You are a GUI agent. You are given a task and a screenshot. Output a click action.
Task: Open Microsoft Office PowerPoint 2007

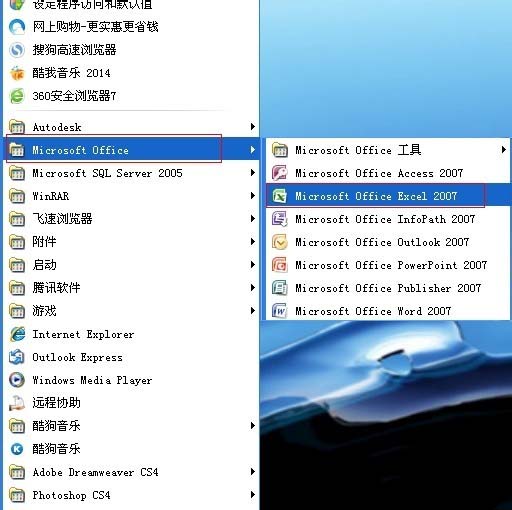coord(388,265)
